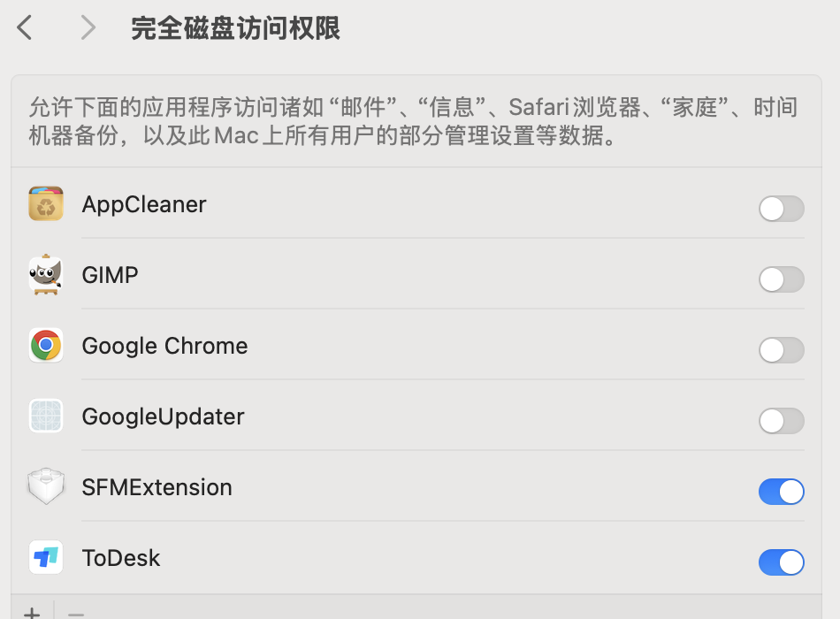Go back with the left chevron
This screenshot has width=840, height=619.
click(24, 27)
